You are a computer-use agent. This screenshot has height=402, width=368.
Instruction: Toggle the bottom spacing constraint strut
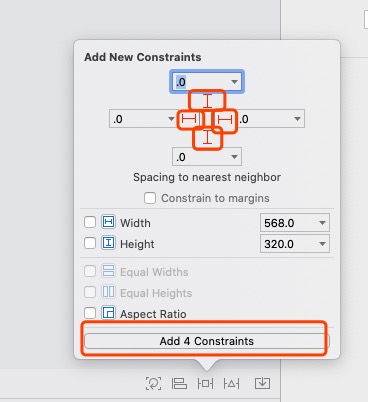pos(207,137)
